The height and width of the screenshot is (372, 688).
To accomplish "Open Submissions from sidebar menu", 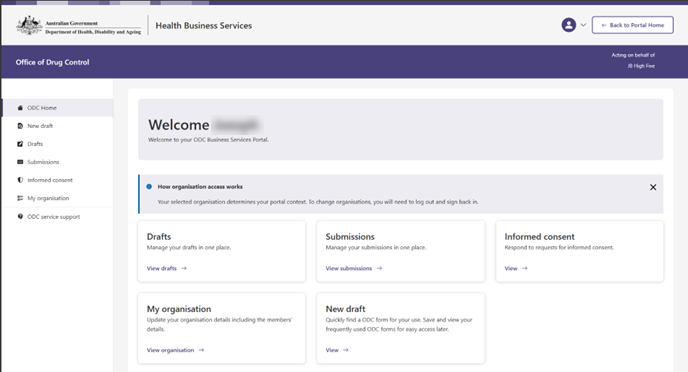I will click(x=58, y=162).
